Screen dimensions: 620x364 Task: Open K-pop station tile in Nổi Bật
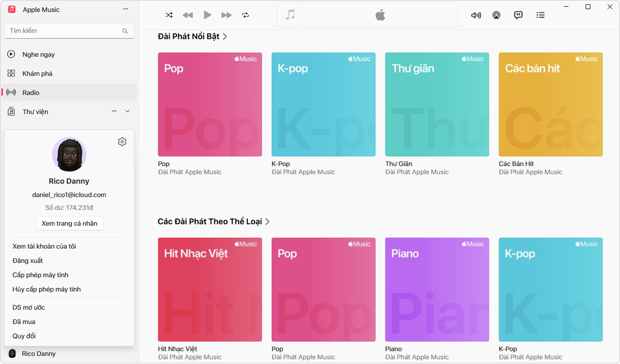[x=323, y=105]
